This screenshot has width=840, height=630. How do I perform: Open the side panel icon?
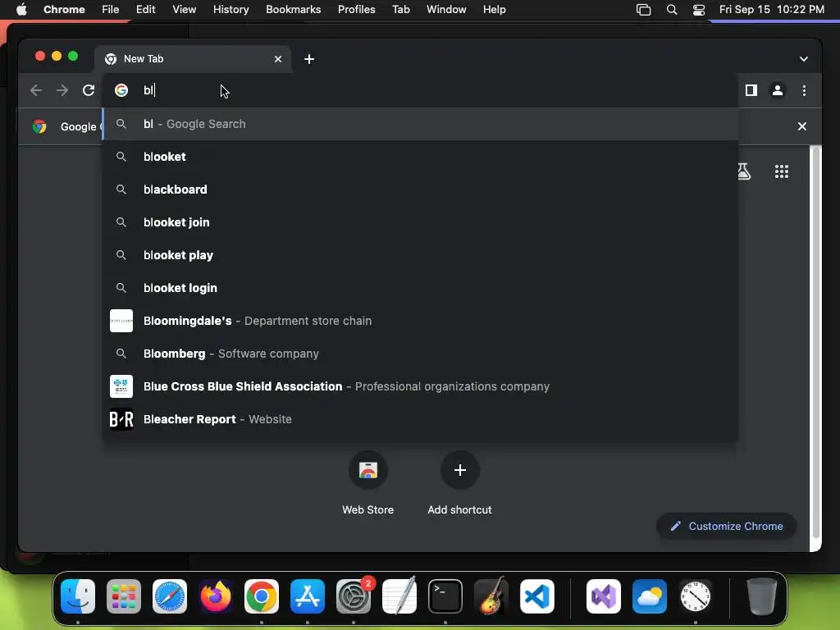point(751,90)
